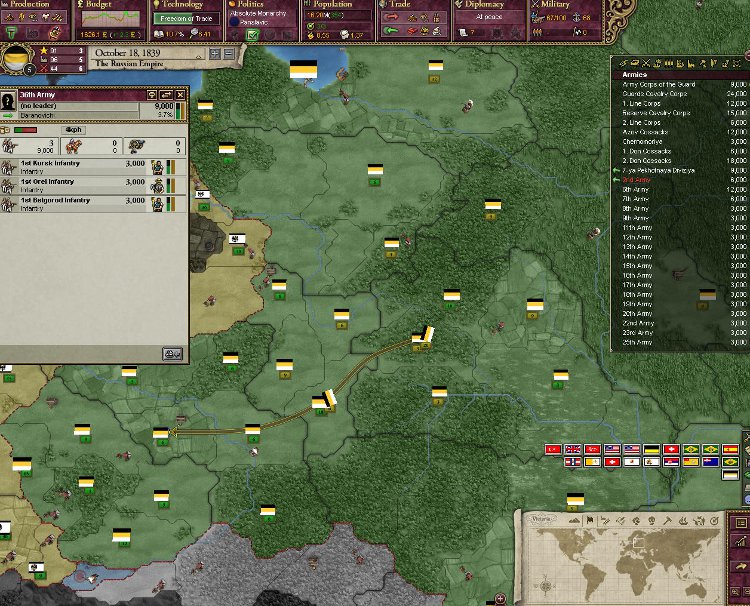
Task: Click the Russian Empire flag emblem
Action: click(x=17, y=59)
